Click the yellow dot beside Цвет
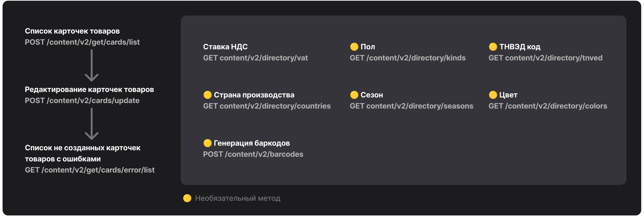Screen dimensions: 644x218 point(493,95)
